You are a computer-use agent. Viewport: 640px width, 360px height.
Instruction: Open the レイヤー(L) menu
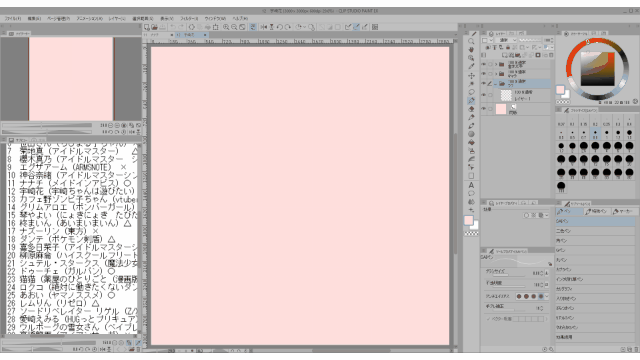click(117, 18)
